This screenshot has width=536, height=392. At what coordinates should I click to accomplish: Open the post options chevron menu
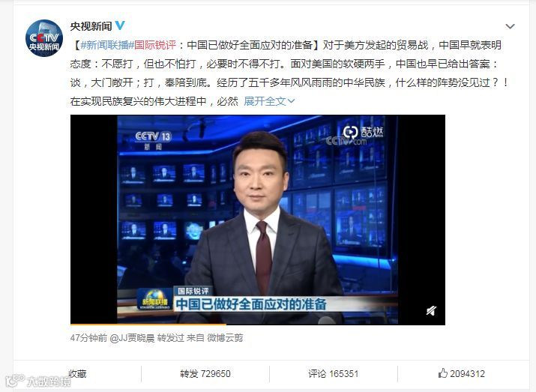pyautogui.click(x=510, y=26)
